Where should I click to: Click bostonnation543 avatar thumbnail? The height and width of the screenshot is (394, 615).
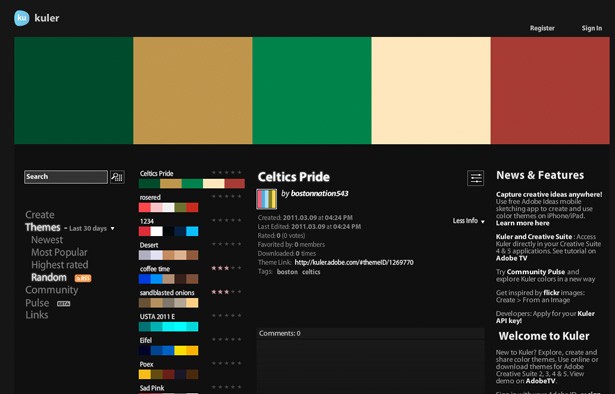pyautogui.click(x=266, y=199)
